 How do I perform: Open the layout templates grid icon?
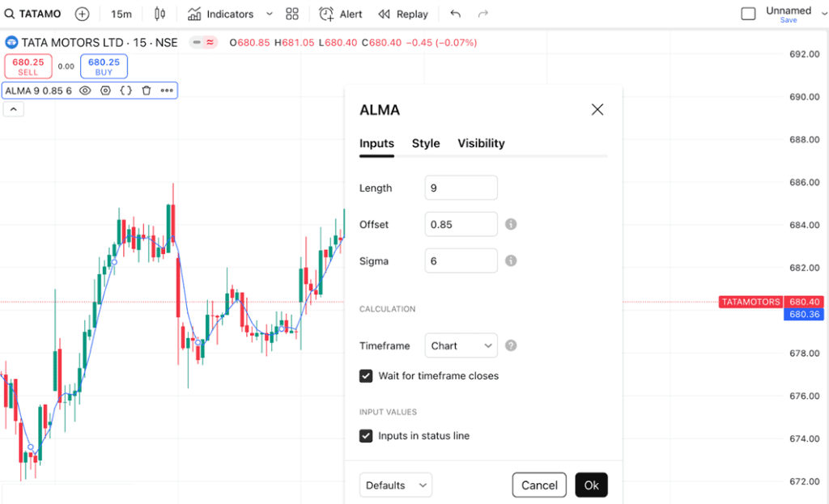point(291,15)
